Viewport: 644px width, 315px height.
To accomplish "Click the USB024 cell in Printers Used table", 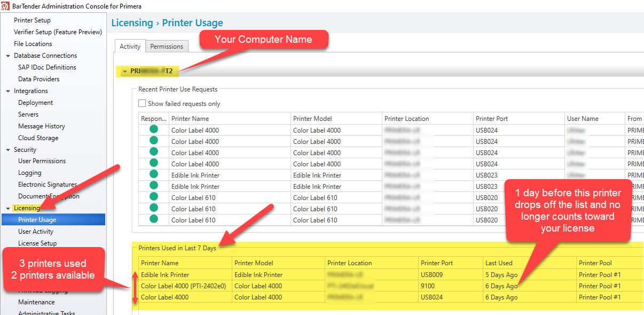I will tap(451, 297).
